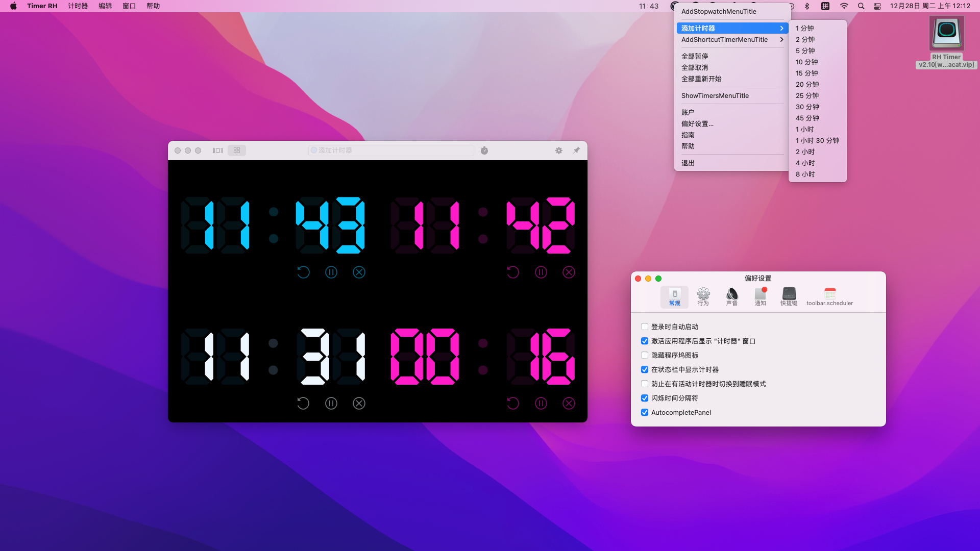Open RH Timer disk desktop icon
The image size is (980, 551).
tap(946, 34)
